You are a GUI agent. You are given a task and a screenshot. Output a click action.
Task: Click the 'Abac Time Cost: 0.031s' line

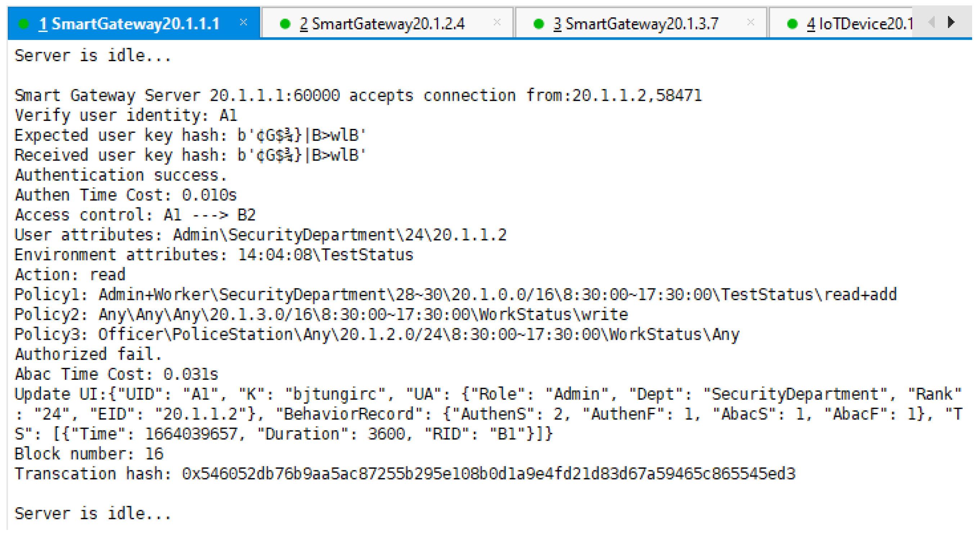click(116, 374)
